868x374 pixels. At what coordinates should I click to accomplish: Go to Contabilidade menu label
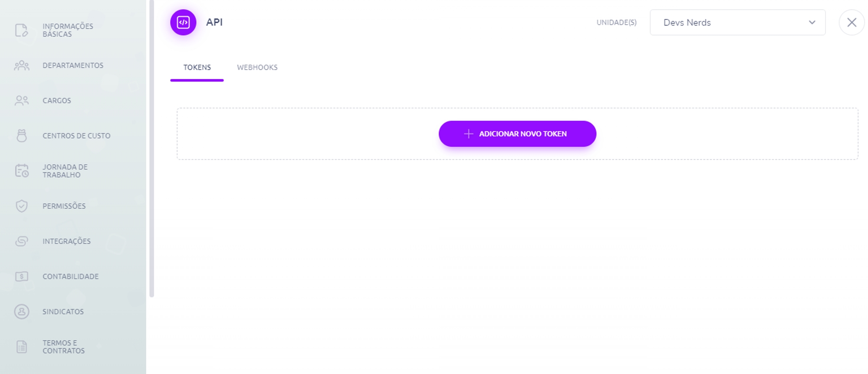70,276
